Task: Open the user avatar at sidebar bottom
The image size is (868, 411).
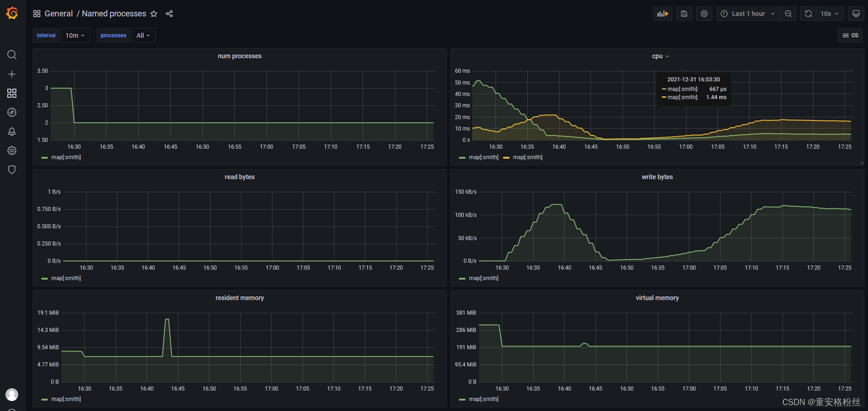Action: point(12,395)
